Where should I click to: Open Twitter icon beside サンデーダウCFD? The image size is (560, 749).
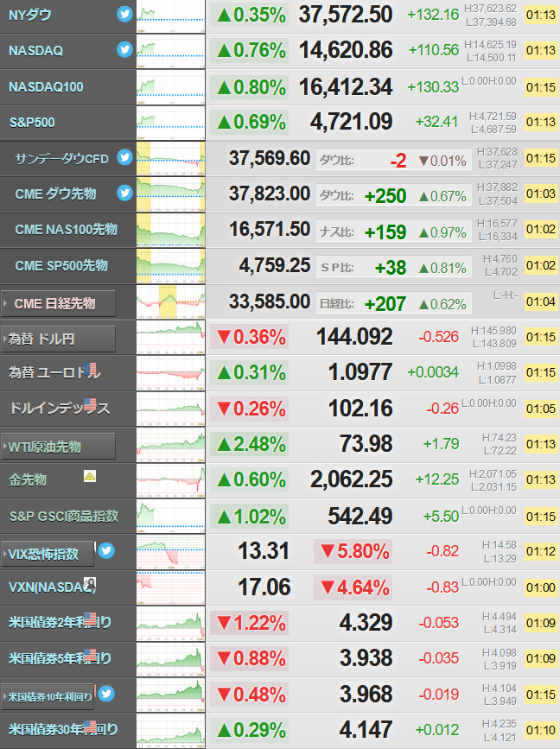pyautogui.click(x=124, y=157)
